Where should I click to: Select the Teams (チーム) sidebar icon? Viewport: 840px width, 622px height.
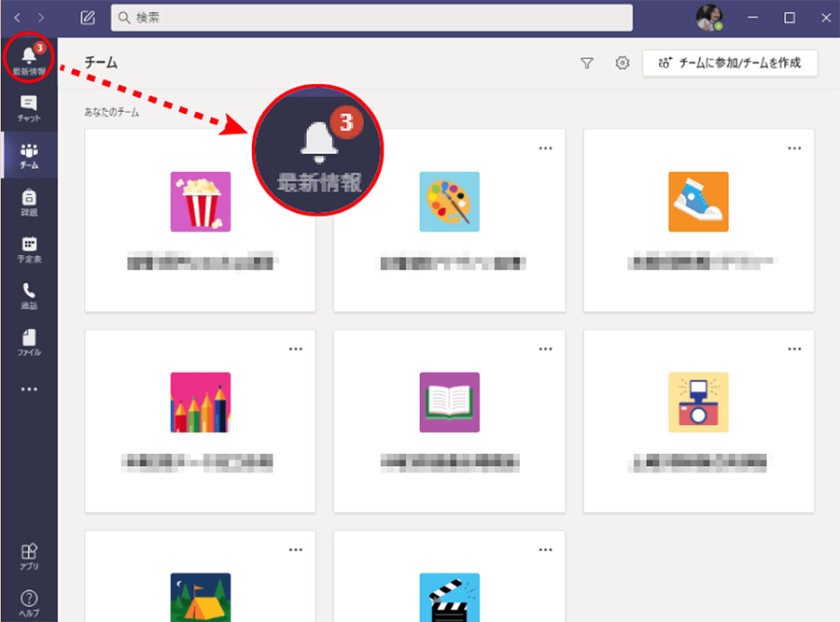[x=29, y=155]
